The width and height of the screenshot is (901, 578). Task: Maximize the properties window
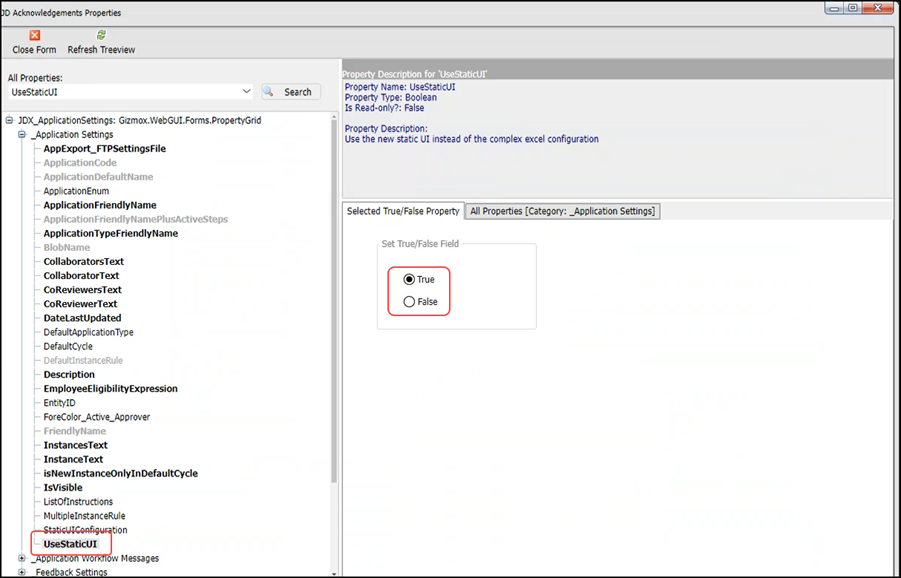tap(853, 8)
